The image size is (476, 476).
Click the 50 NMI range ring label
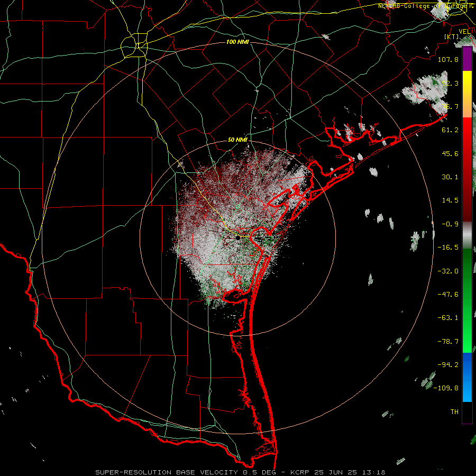pos(237,140)
